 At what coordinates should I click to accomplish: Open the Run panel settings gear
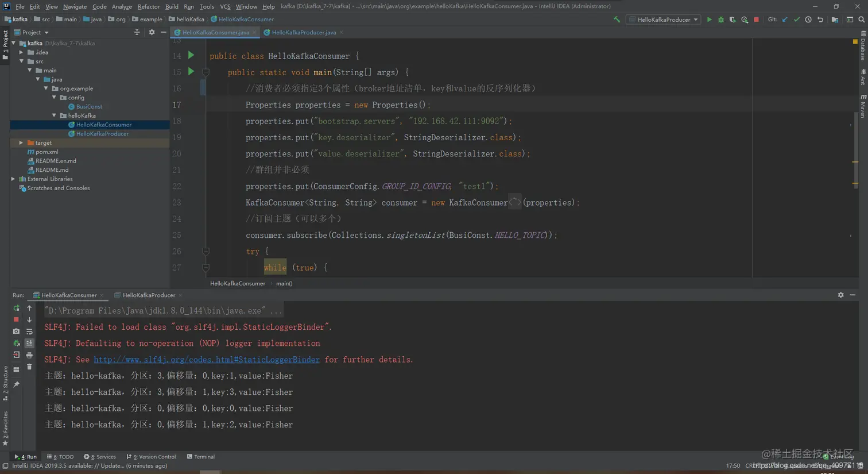click(840, 295)
